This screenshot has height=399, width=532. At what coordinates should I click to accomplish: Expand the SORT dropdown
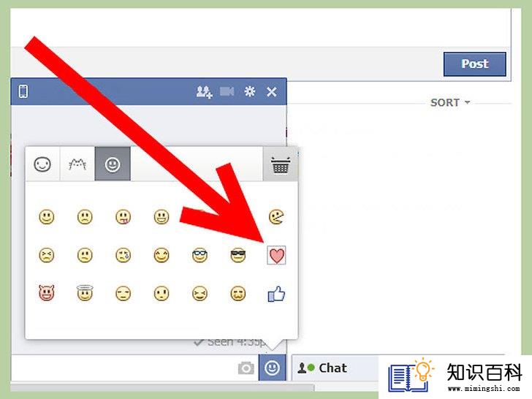(x=450, y=102)
